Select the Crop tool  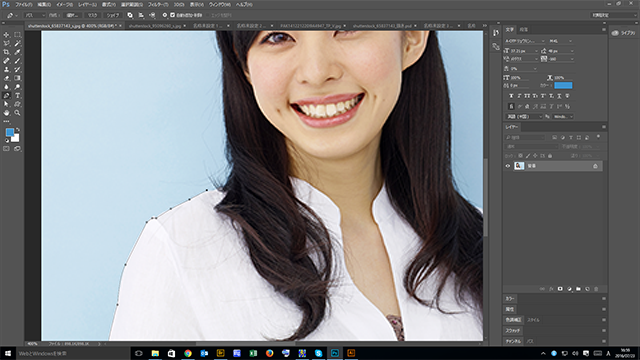point(6,52)
